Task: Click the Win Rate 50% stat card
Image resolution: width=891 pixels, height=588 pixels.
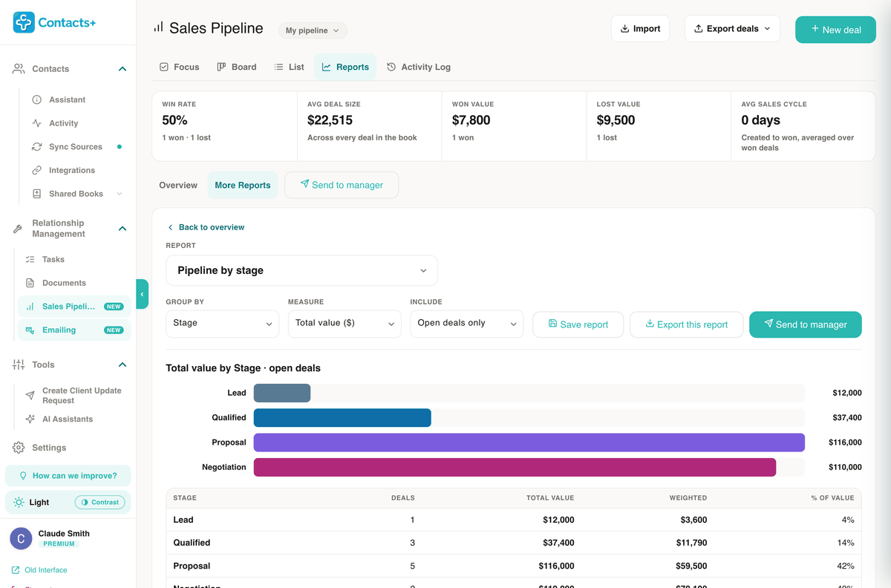Action: [224, 126]
